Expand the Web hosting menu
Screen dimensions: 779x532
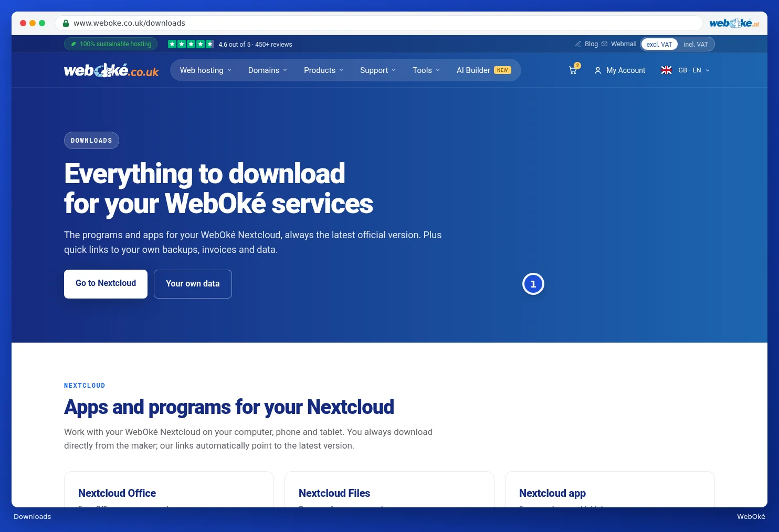tap(206, 70)
